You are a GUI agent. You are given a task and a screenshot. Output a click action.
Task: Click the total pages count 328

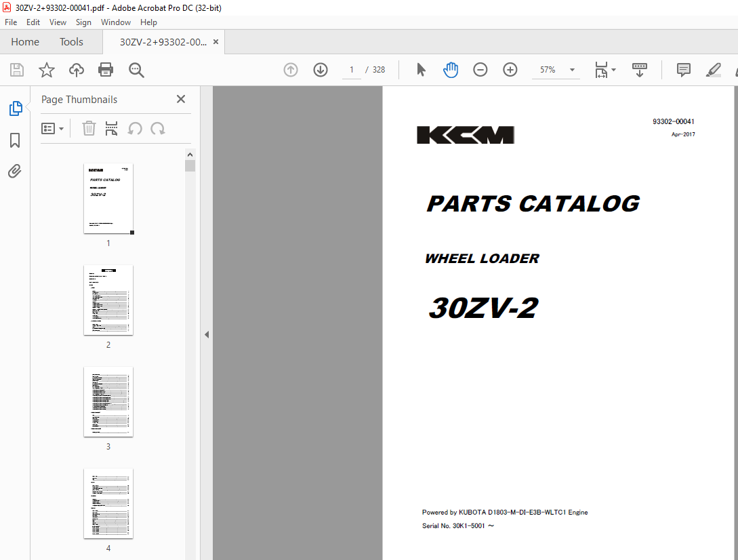click(x=378, y=70)
